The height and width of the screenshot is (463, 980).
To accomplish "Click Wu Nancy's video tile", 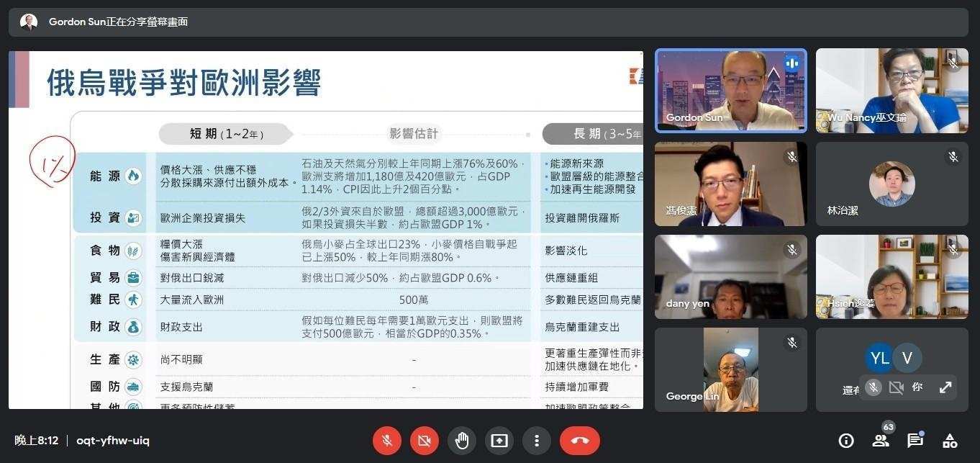I will (891, 91).
